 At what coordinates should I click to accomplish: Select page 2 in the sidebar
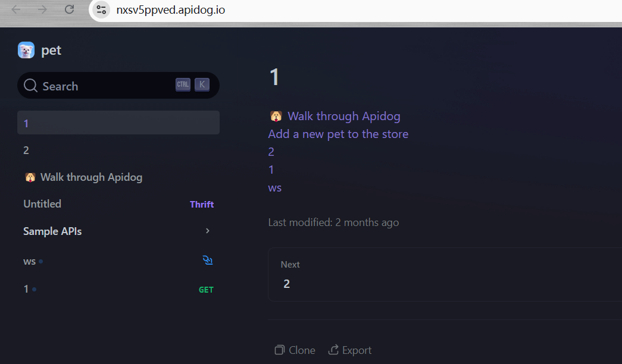(118, 150)
